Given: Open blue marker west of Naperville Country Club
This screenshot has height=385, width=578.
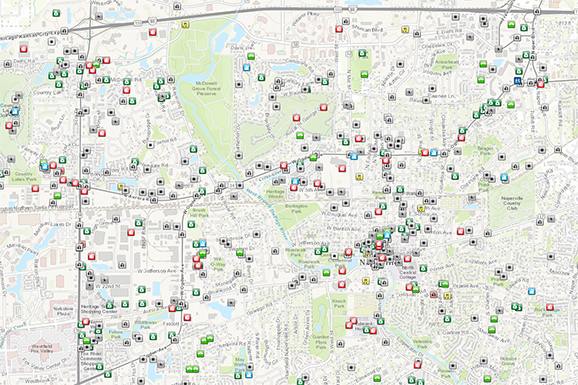Looking at the screenshot, I should (504, 177).
